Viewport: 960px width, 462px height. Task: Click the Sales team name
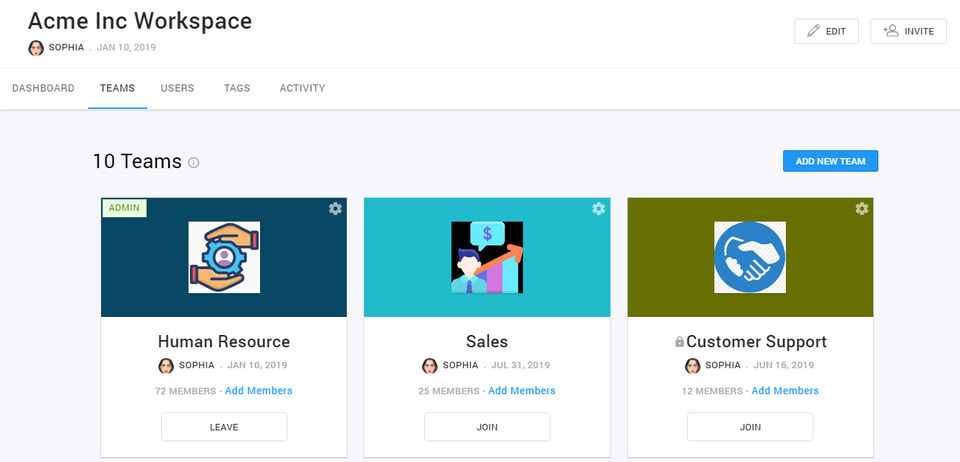pyautogui.click(x=487, y=341)
